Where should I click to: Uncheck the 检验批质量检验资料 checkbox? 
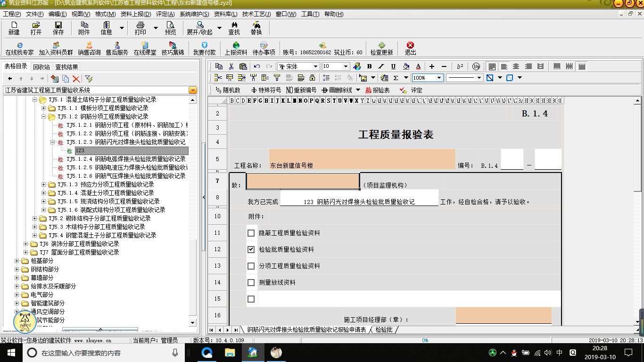(x=251, y=249)
